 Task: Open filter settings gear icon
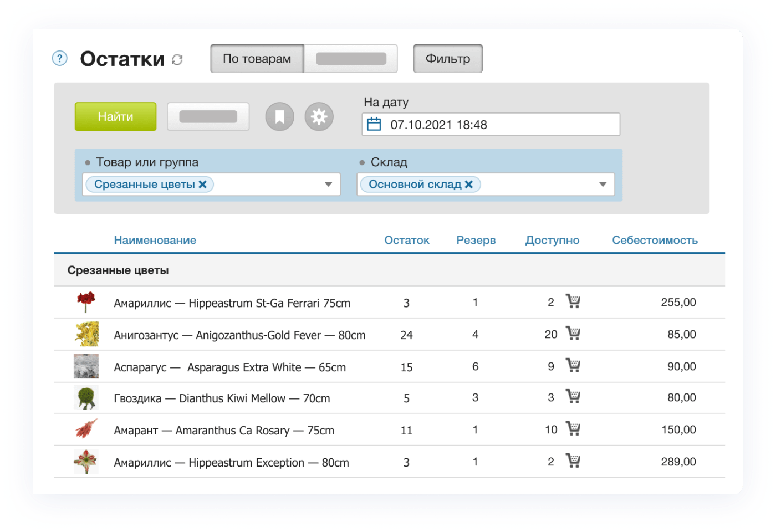click(319, 117)
